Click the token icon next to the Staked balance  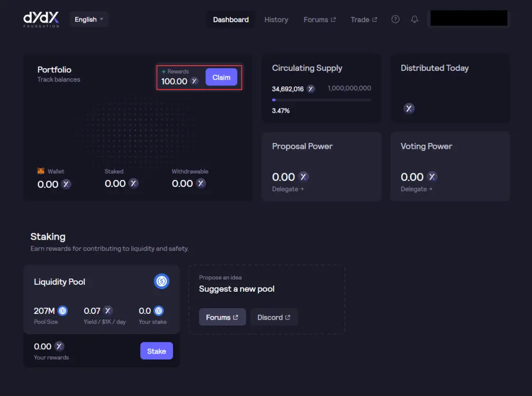(x=133, y=183)
